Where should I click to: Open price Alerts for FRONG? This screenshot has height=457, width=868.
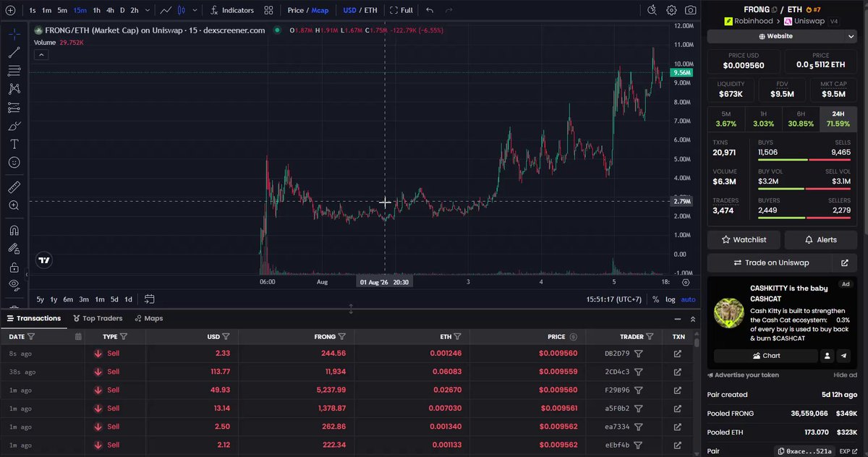(821, 239)
